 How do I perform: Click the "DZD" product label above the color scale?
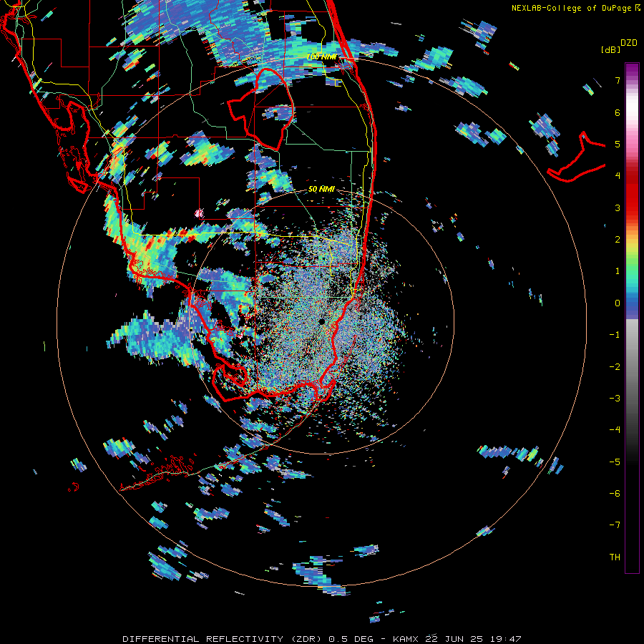[x=629, y=43]
